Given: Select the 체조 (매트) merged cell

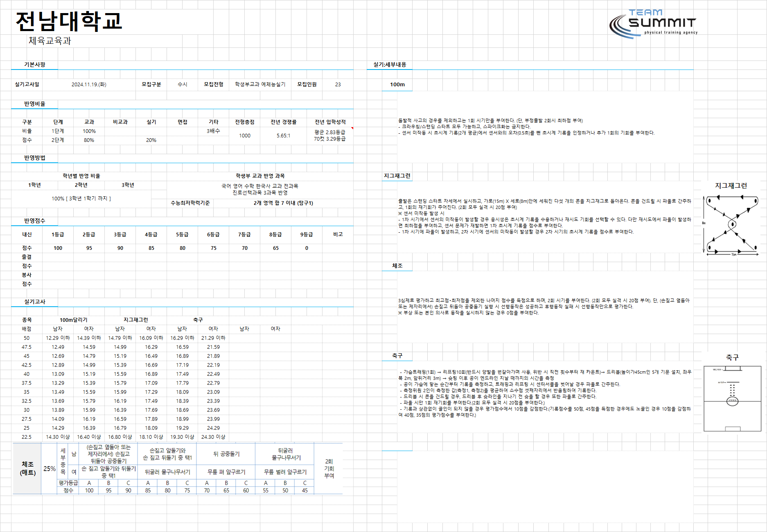Looking at the screenshot, I should tap(28, 469).
